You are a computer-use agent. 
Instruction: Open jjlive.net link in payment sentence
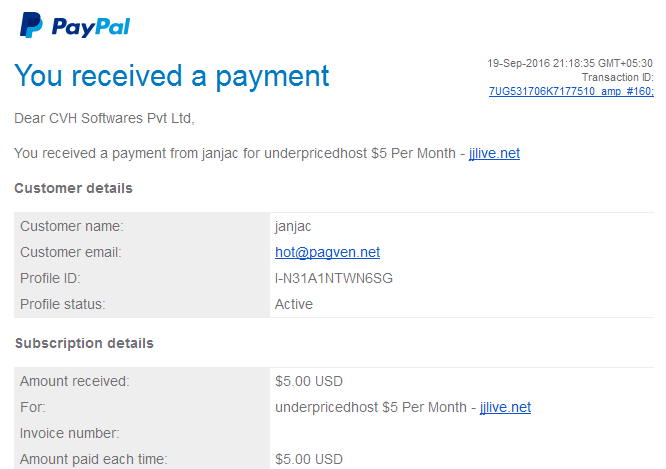coord(494,153)
